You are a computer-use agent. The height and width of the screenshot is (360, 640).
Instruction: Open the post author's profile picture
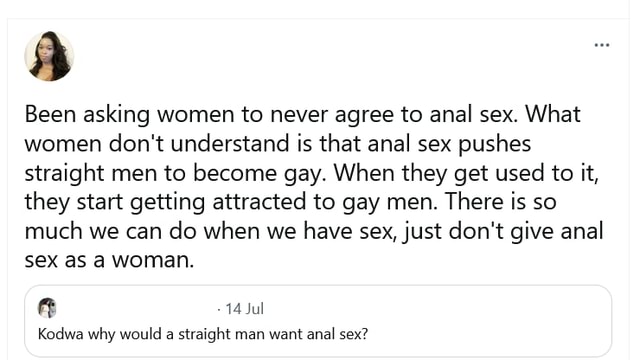(49, 56)
